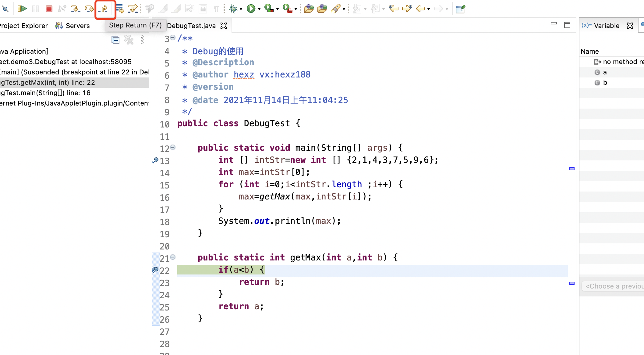This screenshot has height=355, width=644.
Task: Select DebugTest.main stack frame line 16
Action: [x=46, y=93]
